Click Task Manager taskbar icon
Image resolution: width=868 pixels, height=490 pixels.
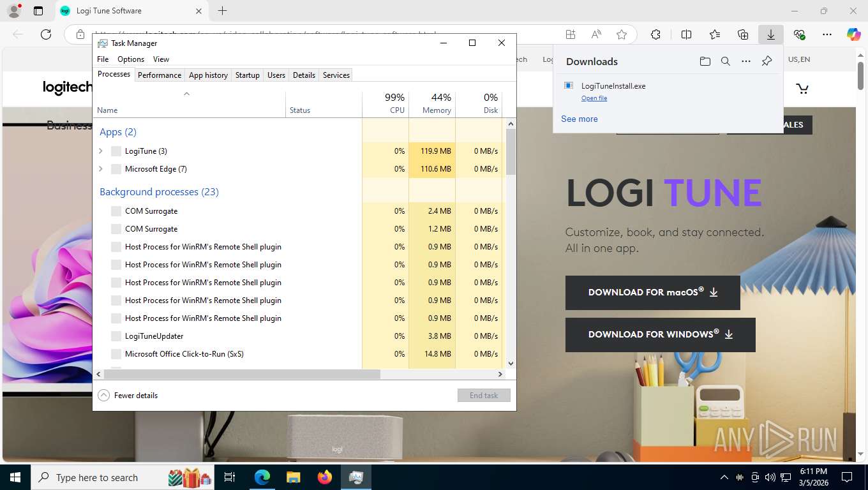[x=356, y=477]
